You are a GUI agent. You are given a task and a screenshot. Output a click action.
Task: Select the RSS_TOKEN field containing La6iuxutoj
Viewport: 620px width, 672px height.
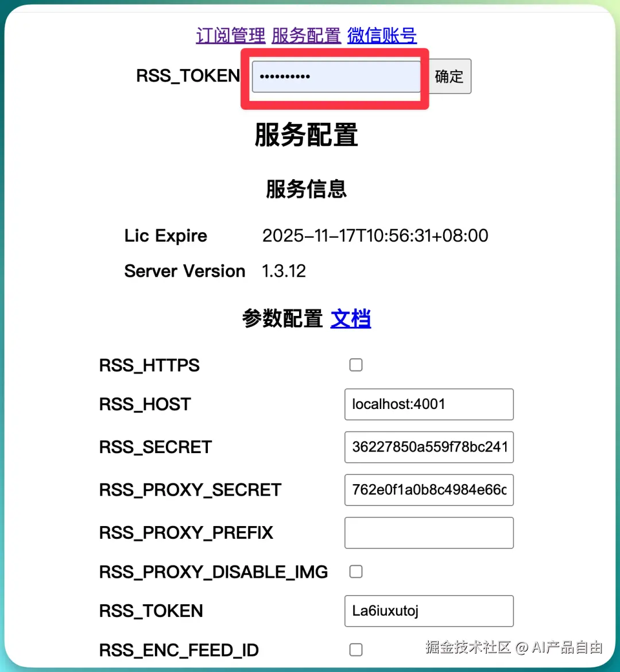[429, 611]
